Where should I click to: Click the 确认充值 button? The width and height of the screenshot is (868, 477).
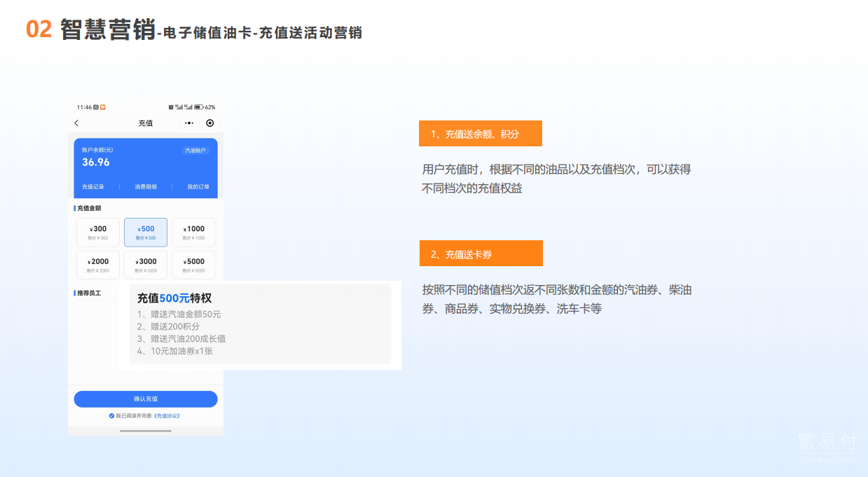pos(146,399)
